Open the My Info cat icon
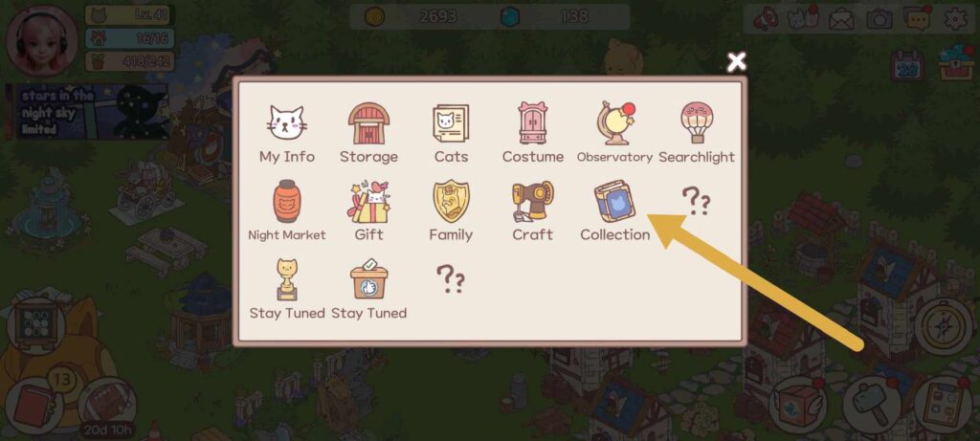This screenshot has width=980, height=441. tap(287, 123)
